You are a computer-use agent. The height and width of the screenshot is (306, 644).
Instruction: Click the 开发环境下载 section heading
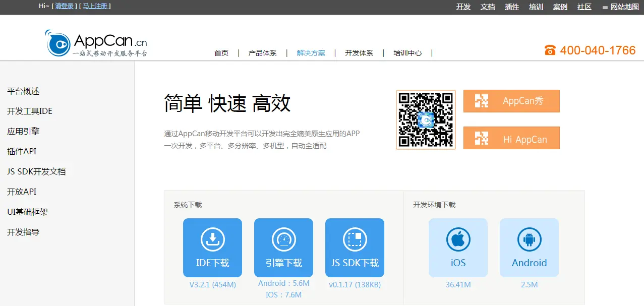[434, 205]
